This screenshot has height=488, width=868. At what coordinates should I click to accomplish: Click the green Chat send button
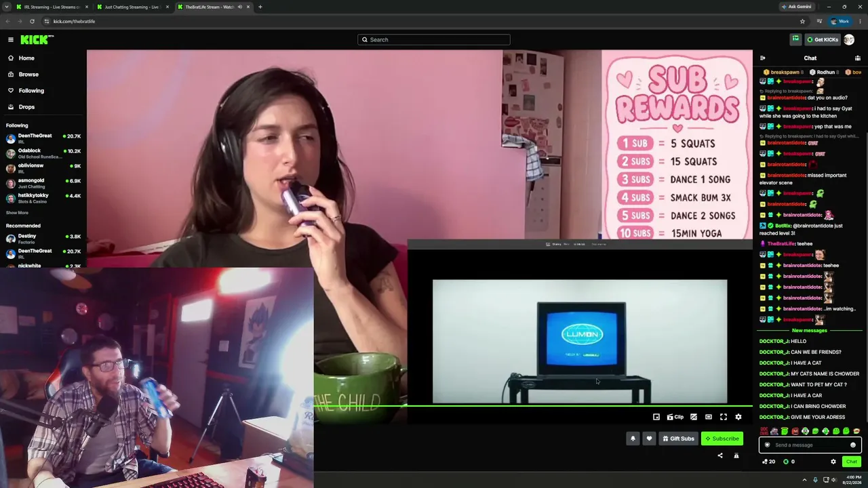point(852,462)
